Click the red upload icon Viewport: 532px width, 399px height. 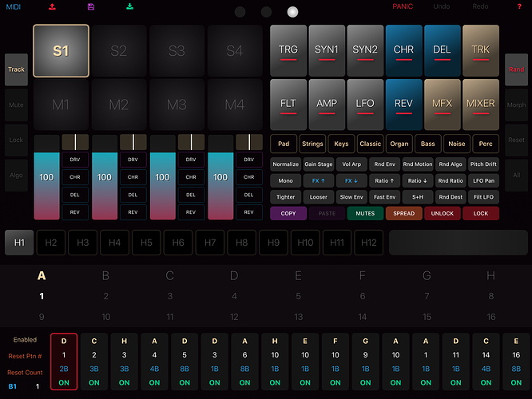(52, 6)
